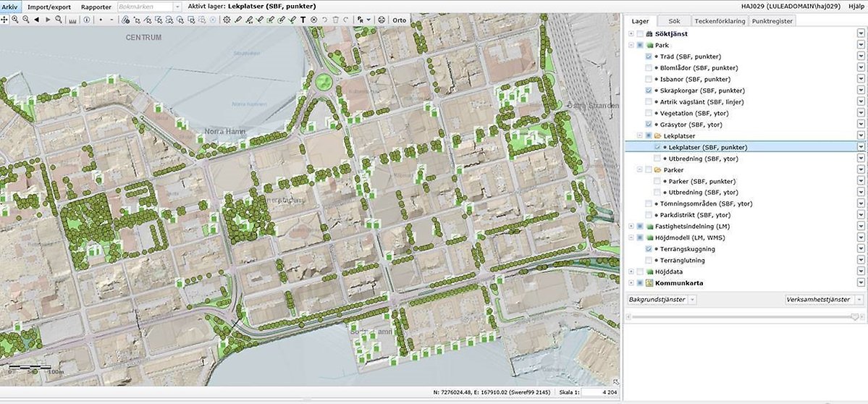Open the Import/export menu
Viewport: 868px width, 404px height.
[49, 7]
